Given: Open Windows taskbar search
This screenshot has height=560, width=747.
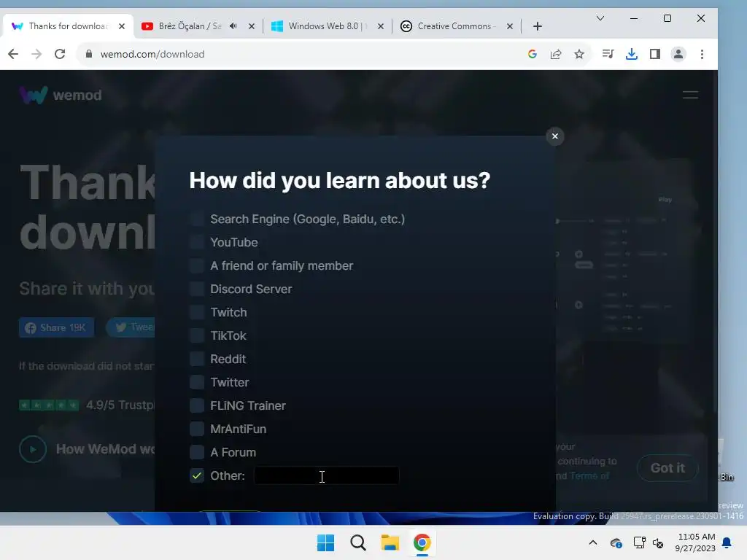Looking at the screenshot, I should coord(357,542).
